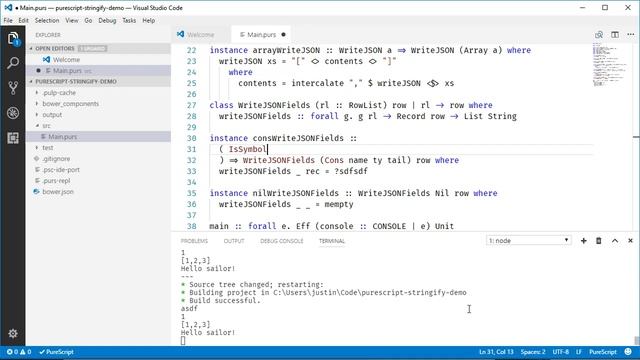Split the editor with the split icon
The height and width of the screenshot is (360, 640).
pyautogui.click(x=615, y=35)
